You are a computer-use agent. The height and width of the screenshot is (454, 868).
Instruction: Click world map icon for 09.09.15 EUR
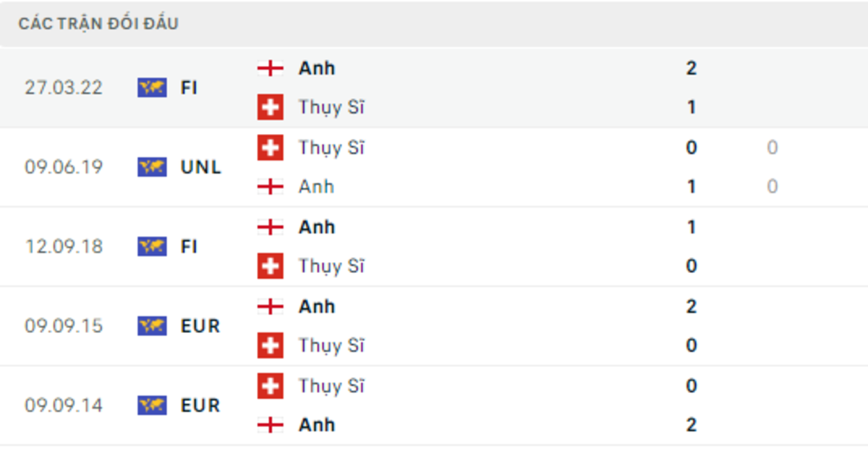pyautogui.click(x=152, y=326)
